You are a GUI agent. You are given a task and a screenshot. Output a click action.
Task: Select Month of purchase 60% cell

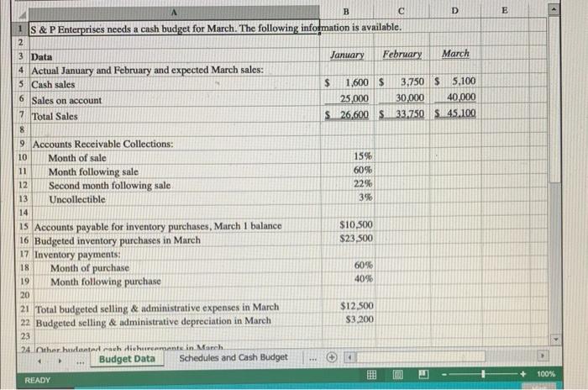pos(349,266)
